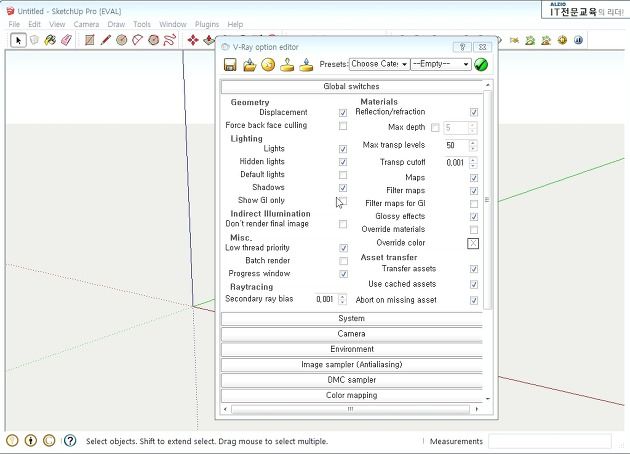Click the status bar help question mark icon

(70, 441)
